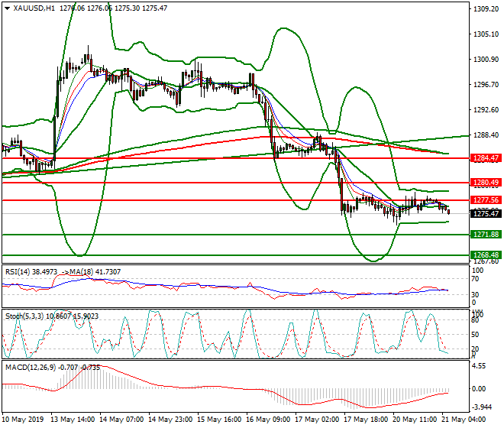Click the 13 May 14:00 time axis label
504x428 pixels.
[x=73, y=420]
